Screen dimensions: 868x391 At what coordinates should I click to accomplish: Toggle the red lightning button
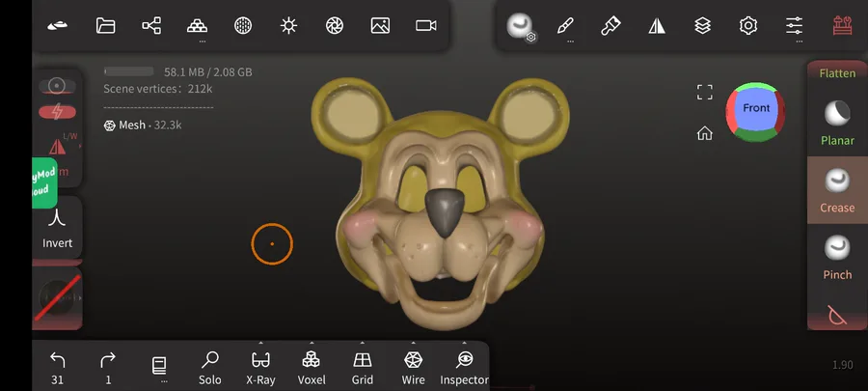coord(57,112)
